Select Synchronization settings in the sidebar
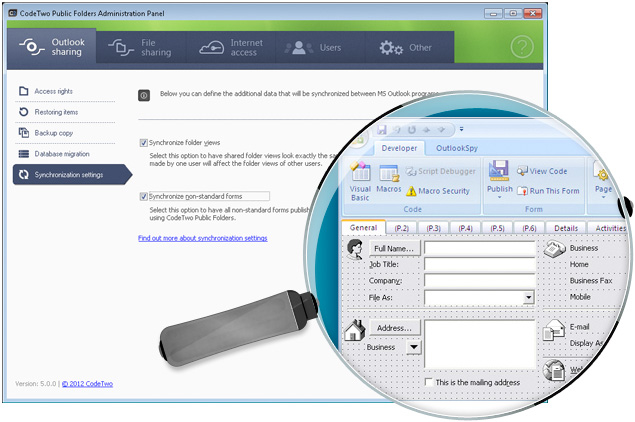635x422 pixels. 72,175
